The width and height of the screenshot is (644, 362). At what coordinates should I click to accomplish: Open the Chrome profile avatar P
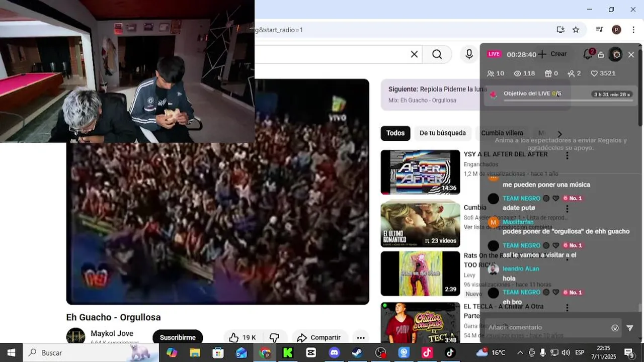tap(616, 30)
